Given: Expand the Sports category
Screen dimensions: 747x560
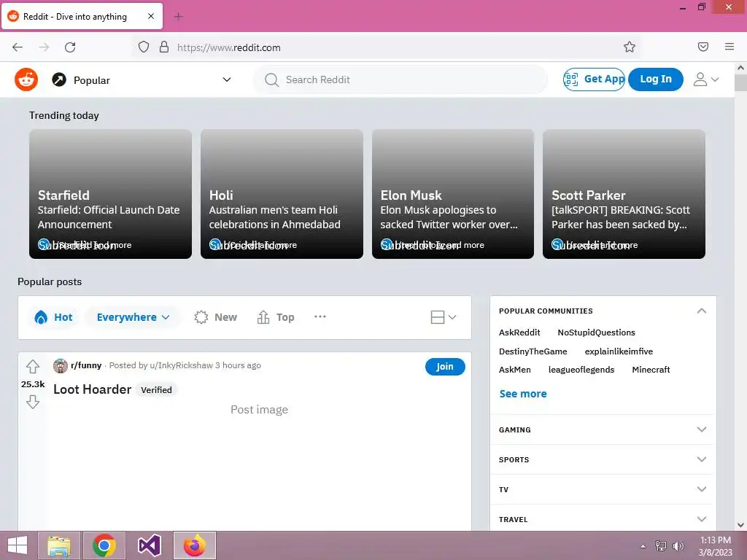Looking at the screenshot, I should (603, 459).
